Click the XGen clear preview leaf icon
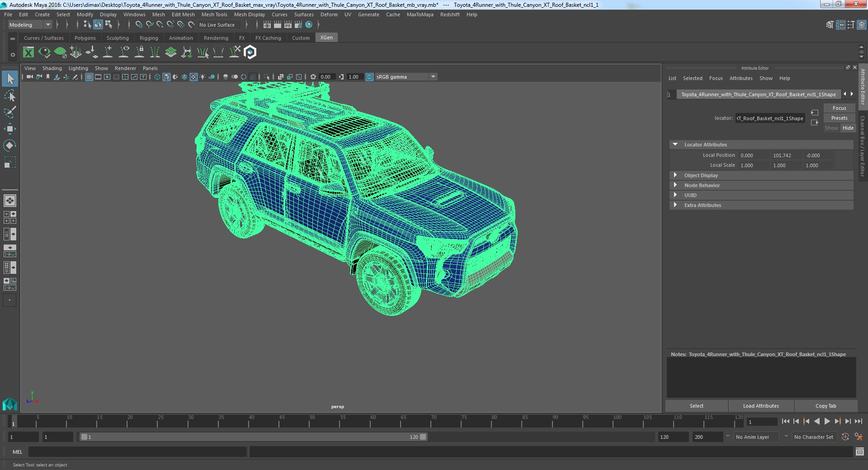868x470 pixels. point(60,52)
